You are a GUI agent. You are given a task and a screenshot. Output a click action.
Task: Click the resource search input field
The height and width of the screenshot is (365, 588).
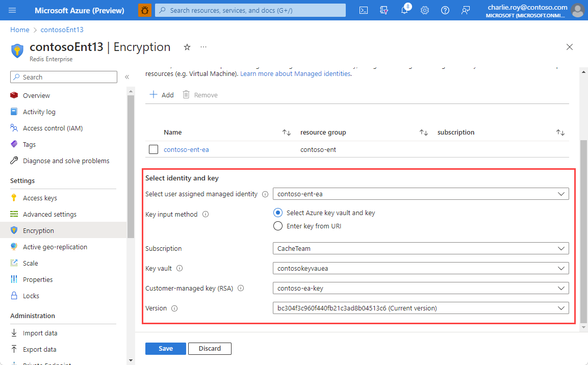point(250,10)
